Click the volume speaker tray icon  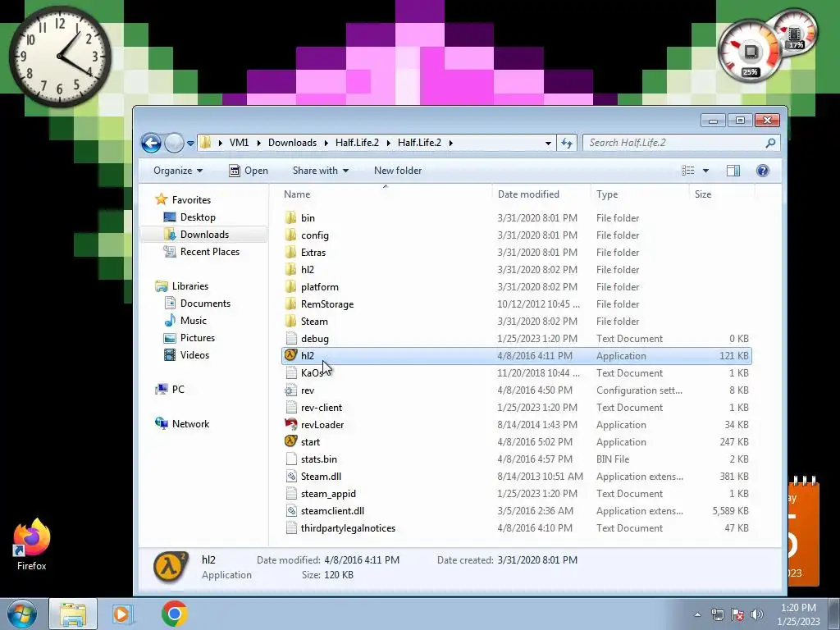click(757, 614)
